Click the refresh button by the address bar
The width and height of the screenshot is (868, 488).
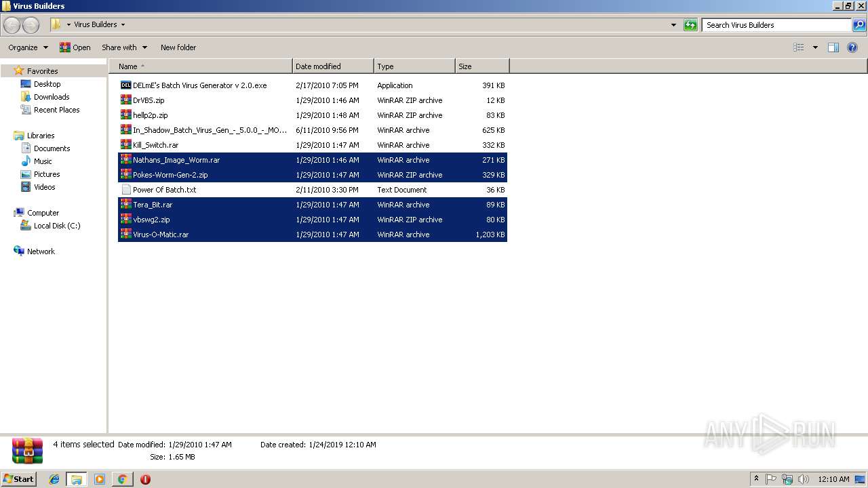coord(690,25)
